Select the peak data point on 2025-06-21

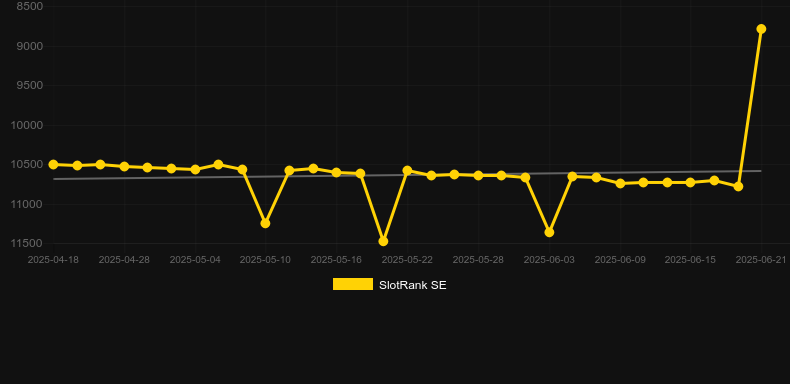(x=761, y=29)
